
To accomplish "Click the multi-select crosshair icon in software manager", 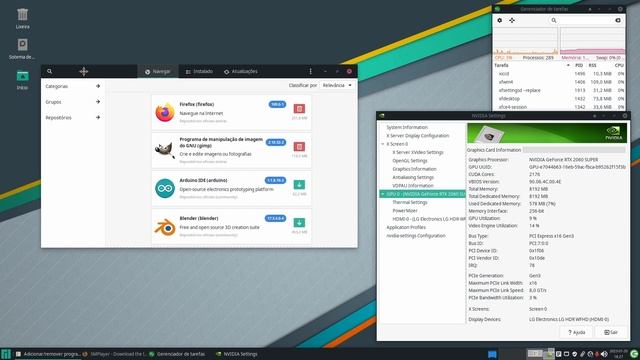I will pos(84,71).
